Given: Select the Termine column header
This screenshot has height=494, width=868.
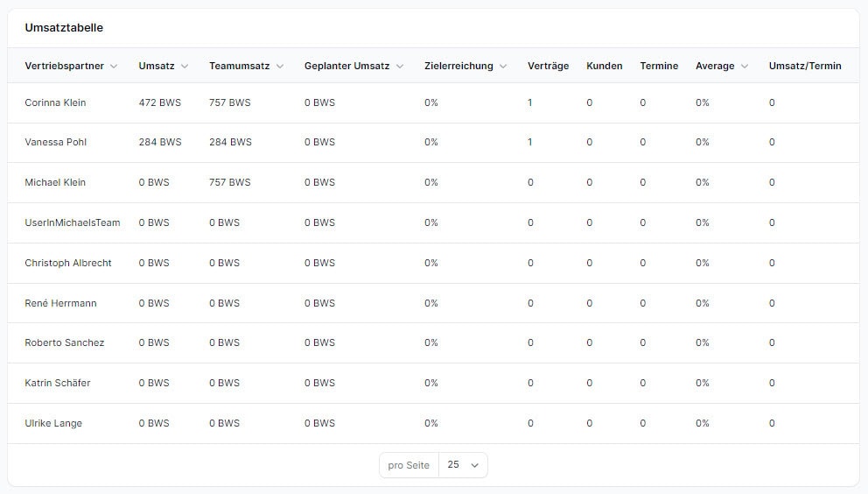Looking at the screenshot, I should 659,66.
